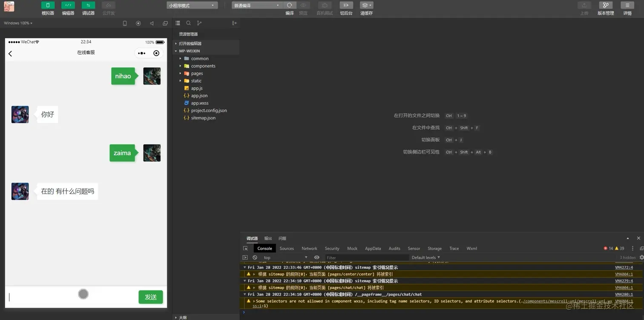Click the zaima chat bubble

[122, 153]
